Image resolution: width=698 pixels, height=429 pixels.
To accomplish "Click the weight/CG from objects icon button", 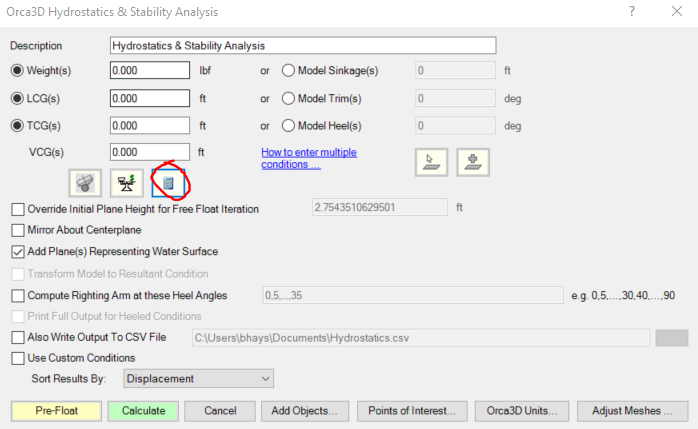I will pos(85,183).
